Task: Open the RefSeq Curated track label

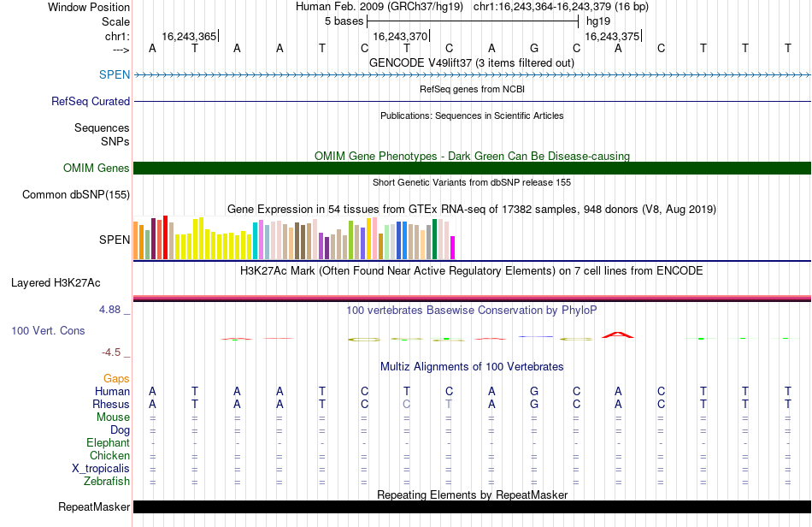Action: point(91,102)
